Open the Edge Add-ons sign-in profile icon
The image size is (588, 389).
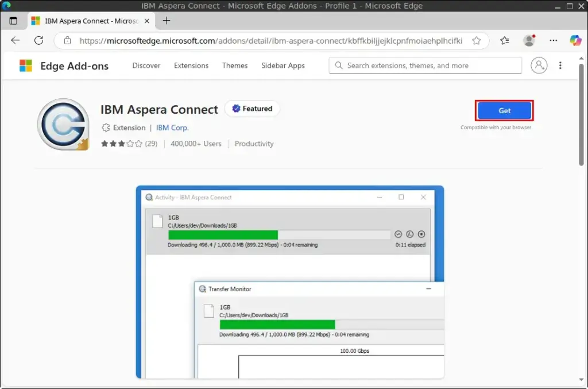tap(539, 66)
